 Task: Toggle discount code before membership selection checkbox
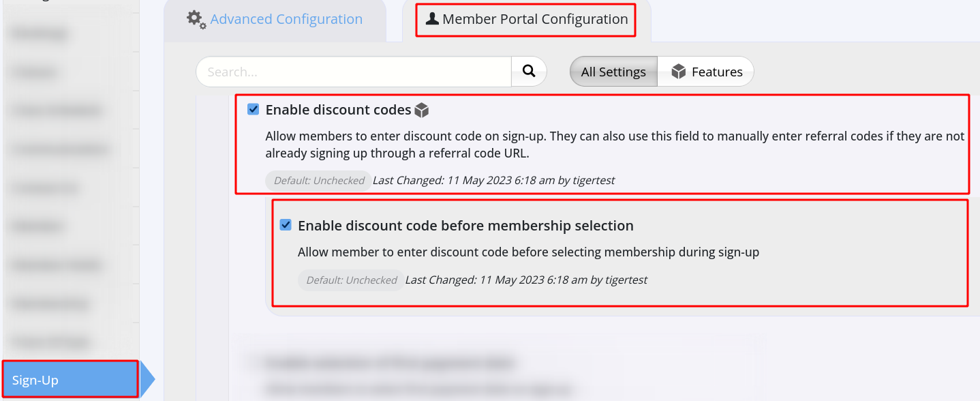click(x=286, y=225)
